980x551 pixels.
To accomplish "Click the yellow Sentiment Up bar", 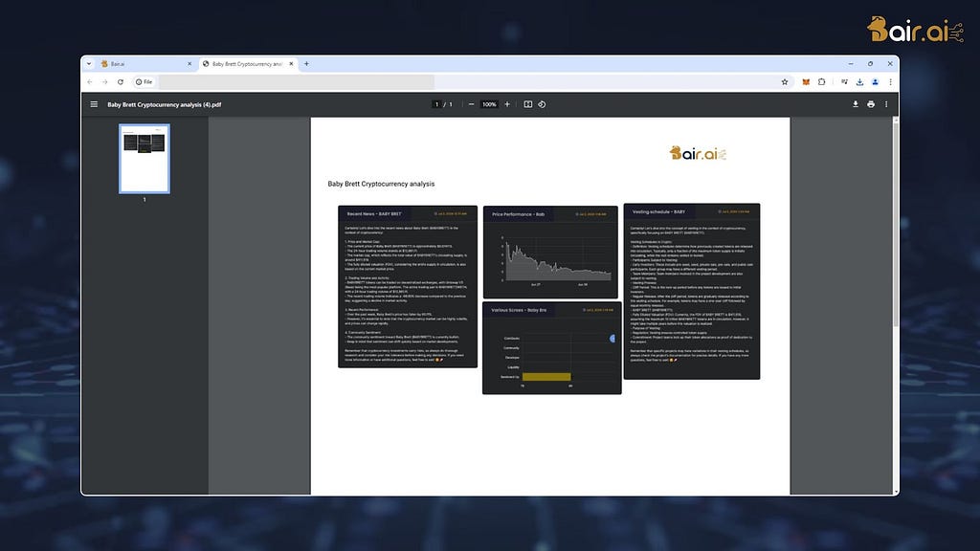I will [546, 377].
